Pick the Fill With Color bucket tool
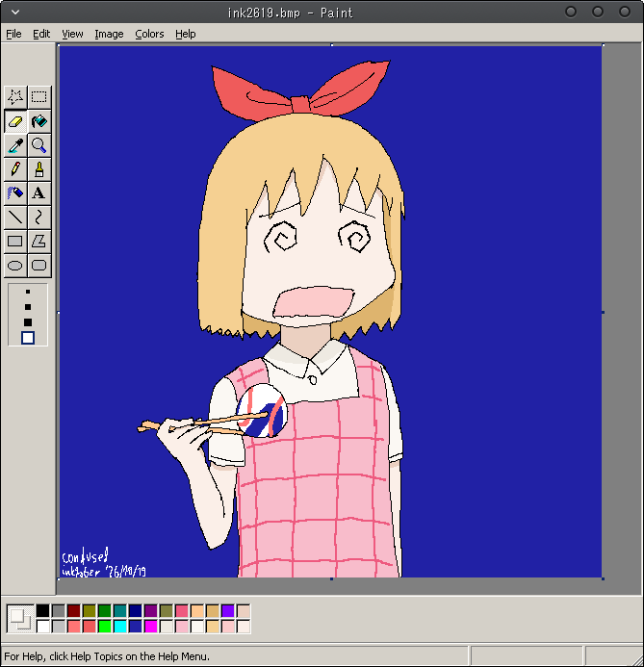This screenshot has height=667, width=644. tap(39, 121)
